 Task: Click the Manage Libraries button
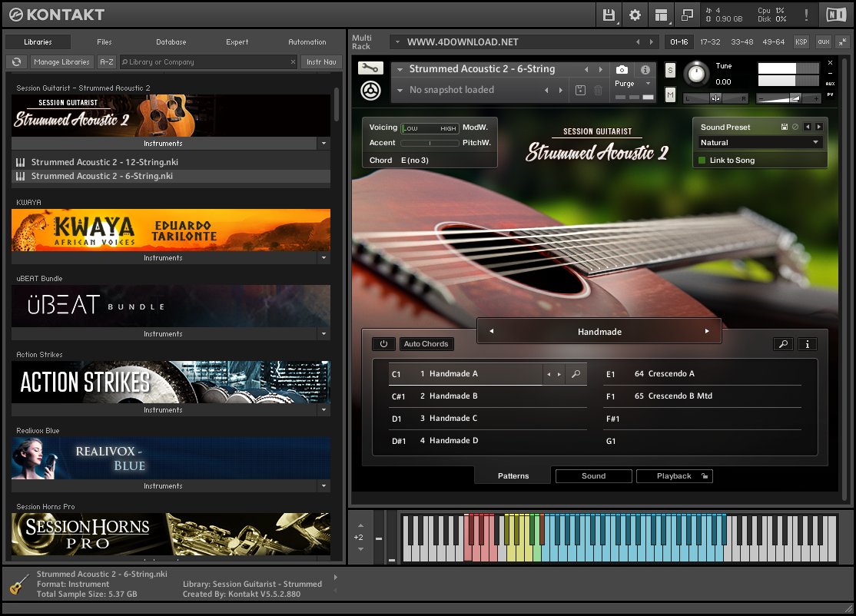[x=61, y=62]
